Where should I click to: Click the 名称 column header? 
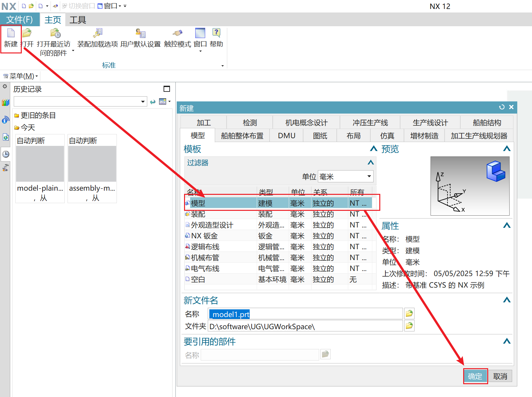[x=221, y=192]
